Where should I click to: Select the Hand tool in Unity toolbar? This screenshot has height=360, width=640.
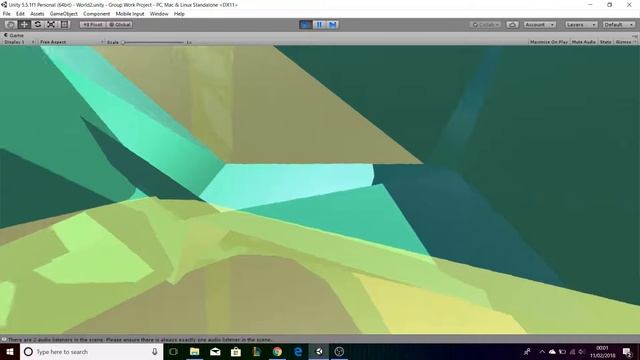11,24
